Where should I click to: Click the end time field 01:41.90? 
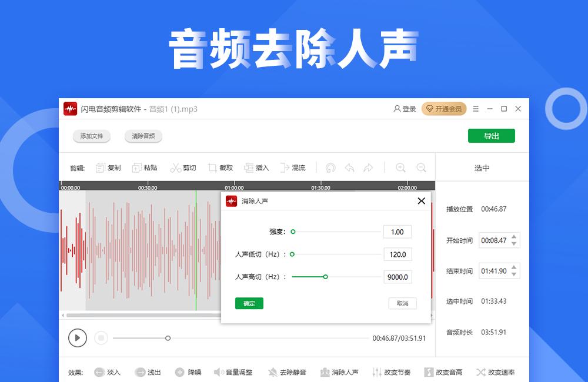[x=495, y=271]
